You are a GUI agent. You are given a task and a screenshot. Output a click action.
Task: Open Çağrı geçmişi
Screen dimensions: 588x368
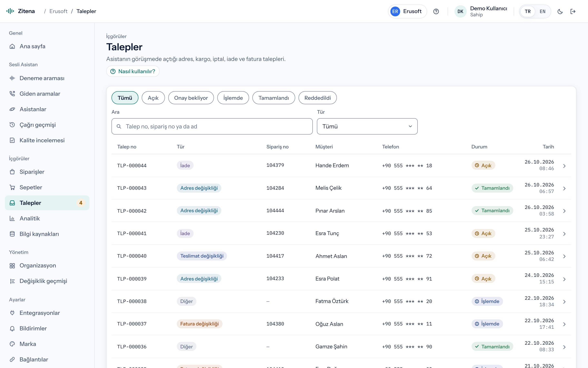pyautogui.click(x=47, y=125)
